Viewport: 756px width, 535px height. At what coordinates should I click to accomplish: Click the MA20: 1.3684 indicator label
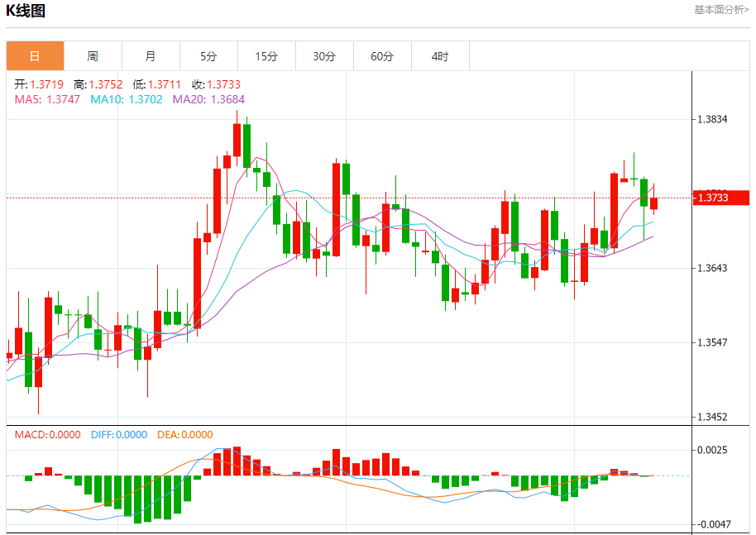click(208, 99)
